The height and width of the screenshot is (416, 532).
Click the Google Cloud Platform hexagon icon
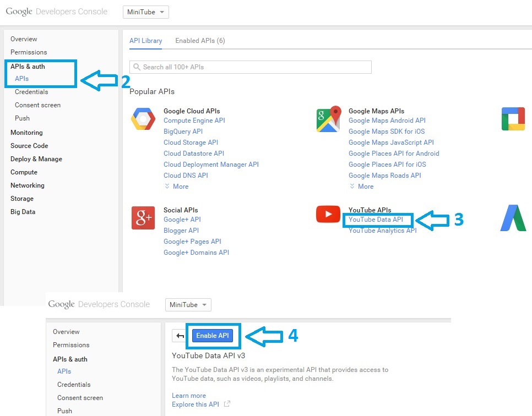143,119
